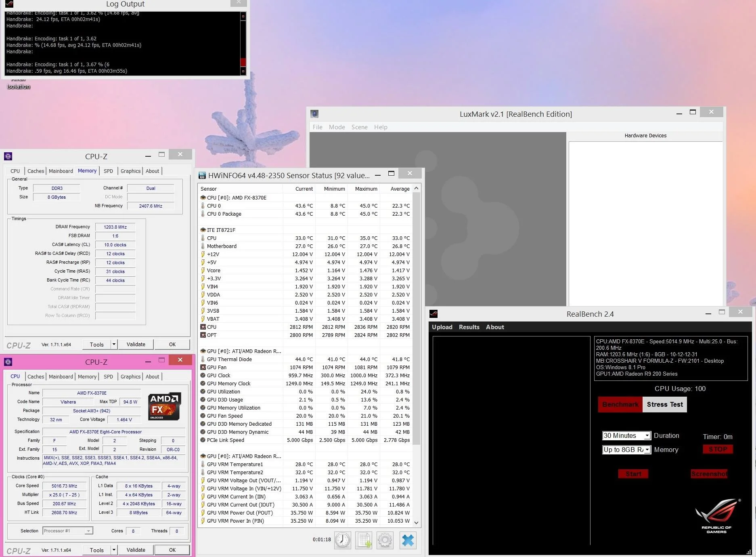Click the HWiNFO64 save report icon
The height and width of the screenshot is (557, 756).
(364, 540)
